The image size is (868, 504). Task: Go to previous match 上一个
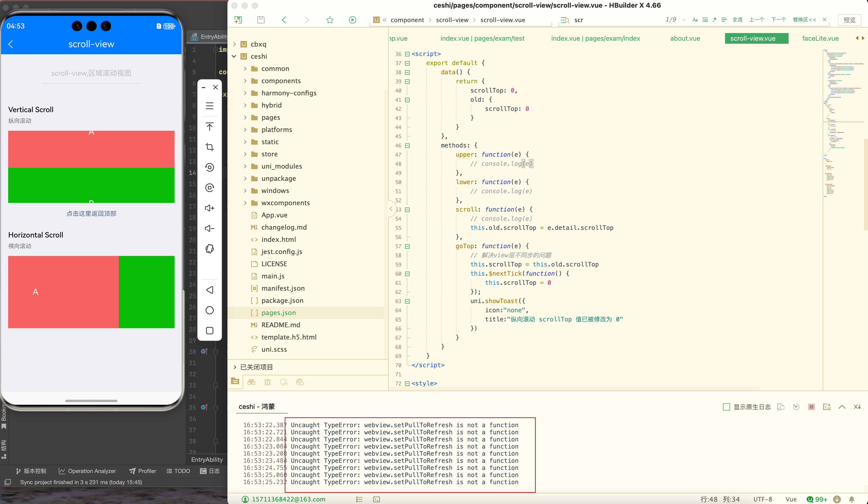click(x=756, y=20)
